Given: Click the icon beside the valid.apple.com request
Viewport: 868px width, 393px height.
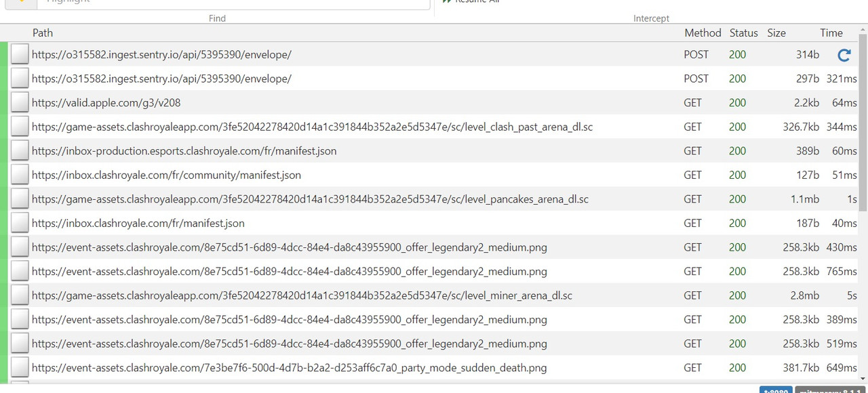Looking at the screenshot, I should [20, 103].
